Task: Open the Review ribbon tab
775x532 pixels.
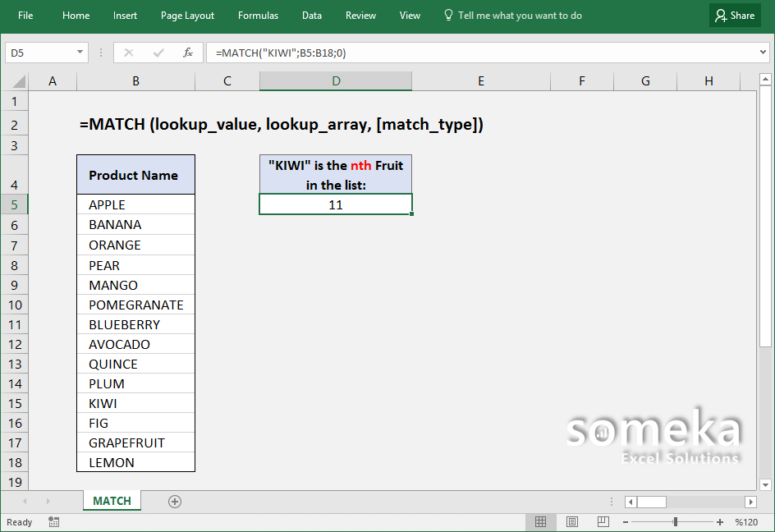Action: click(x=360, y=15)
